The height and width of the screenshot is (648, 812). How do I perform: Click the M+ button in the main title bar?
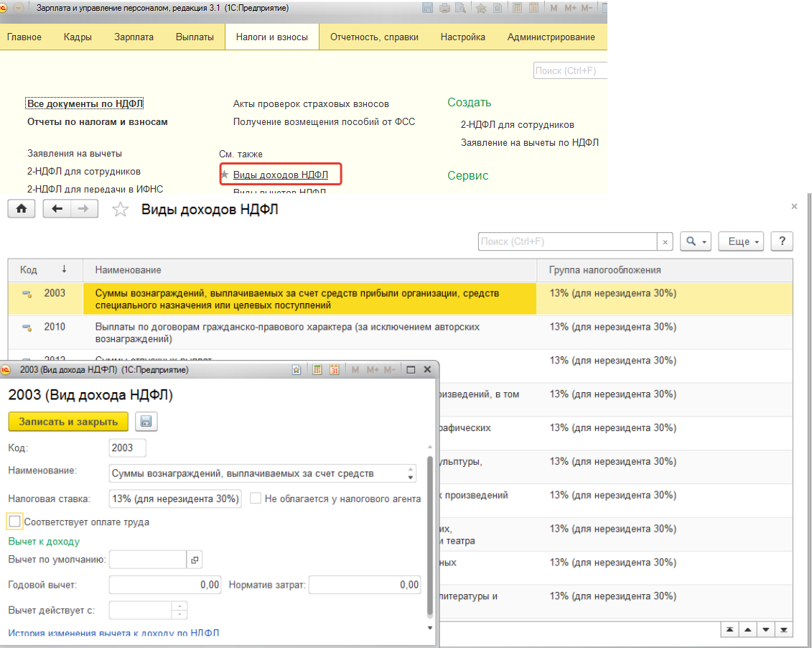click(570, 8)
